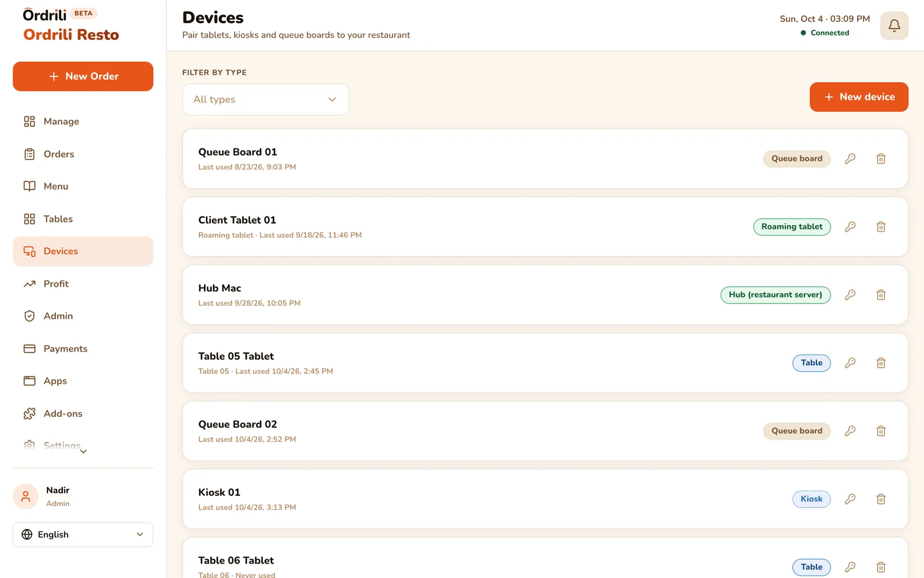
Task: Click trash icon for Table 05 Tablet
Action: click(881, 363)
